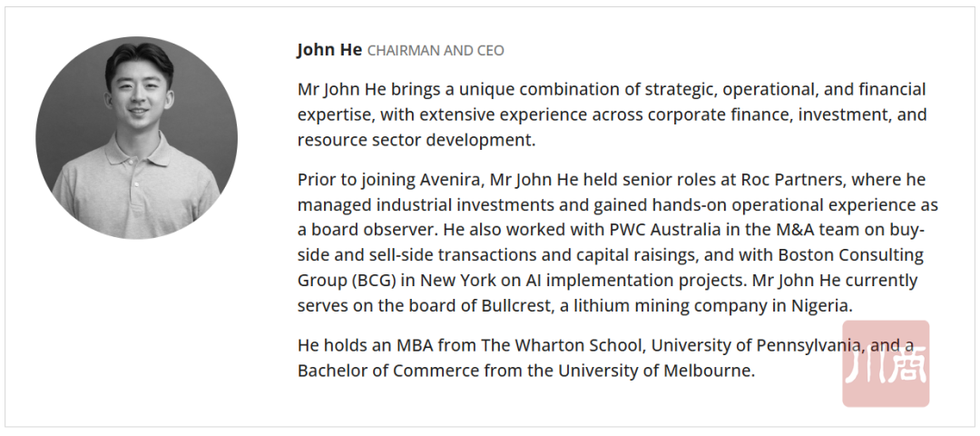Click the bold "John He" name heading
This screenshot has height=436, width=980.
329,50
